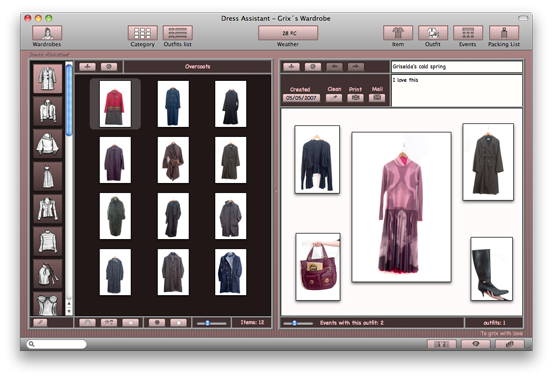Add a new outfit with plus button
Screen dimensions: 552x378
coord(291,67)
